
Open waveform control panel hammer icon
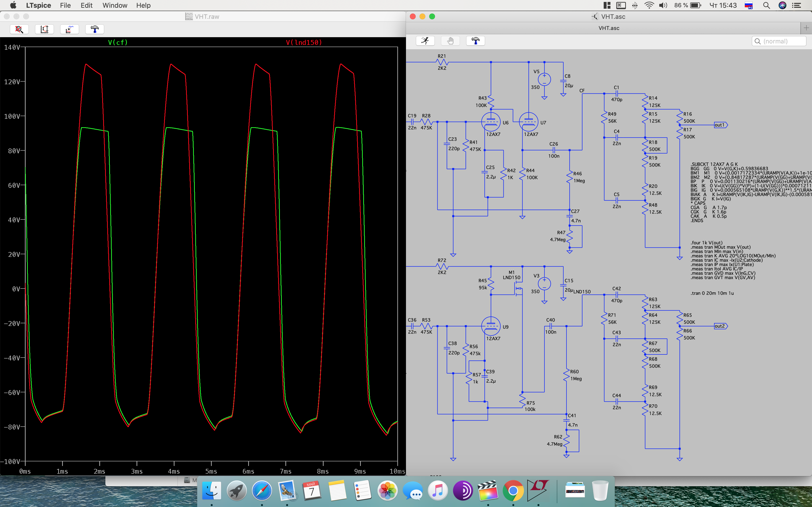[x=95, y=29]
